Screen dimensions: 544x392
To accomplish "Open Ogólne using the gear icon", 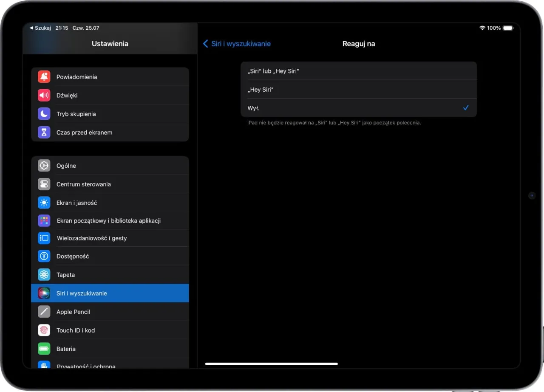I will (x=44, y=166).
